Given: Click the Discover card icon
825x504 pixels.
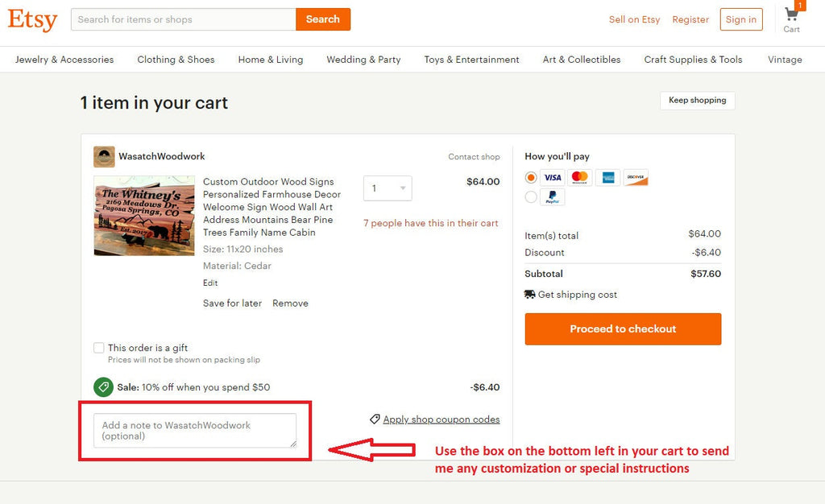Looking at the screenshot, I should 636,177.
